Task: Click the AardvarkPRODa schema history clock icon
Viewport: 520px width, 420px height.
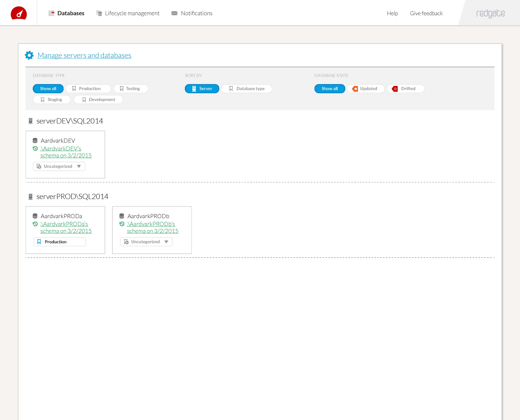Action: click(x=35, y=224)
